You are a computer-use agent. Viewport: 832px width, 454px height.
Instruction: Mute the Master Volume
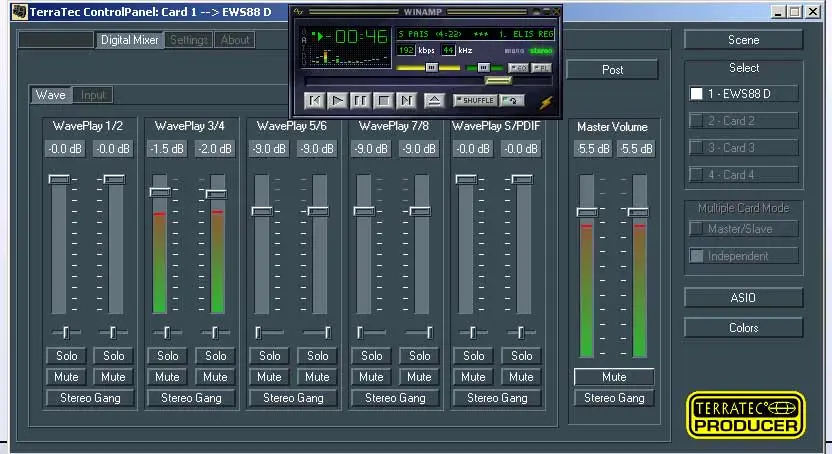point(614,377)
